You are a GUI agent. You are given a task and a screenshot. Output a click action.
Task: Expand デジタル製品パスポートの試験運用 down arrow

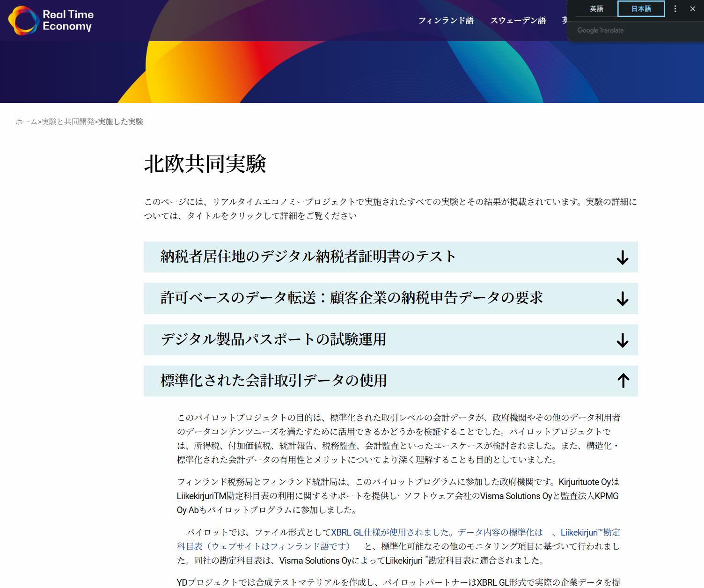tap(622, 340)
